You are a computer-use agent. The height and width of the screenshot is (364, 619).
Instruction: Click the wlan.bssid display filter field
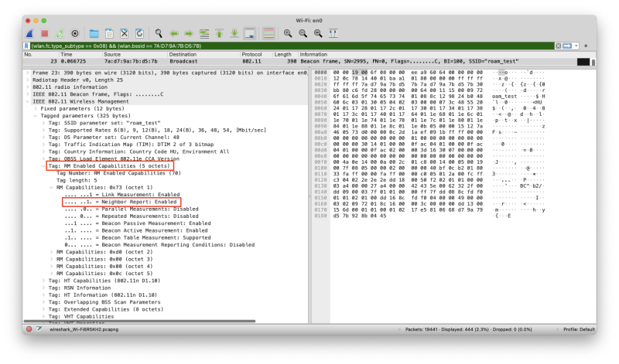292,46
